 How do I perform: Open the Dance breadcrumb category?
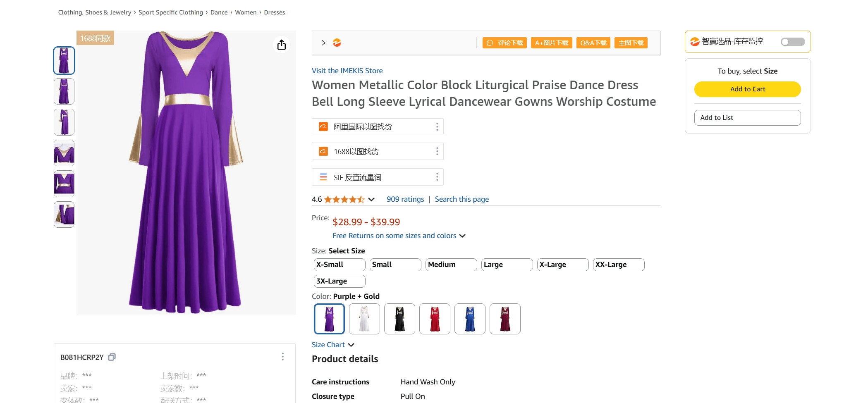tap(219, 12)
